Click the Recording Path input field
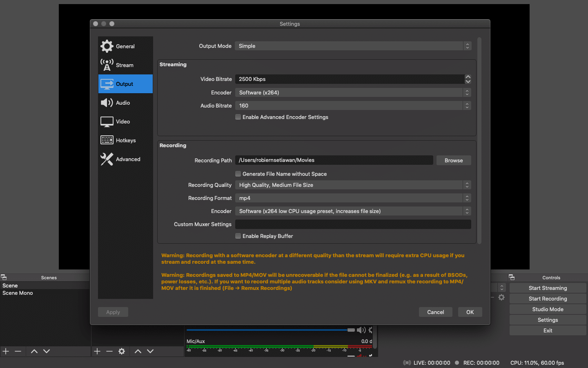Screen dimensions: 588x368 334,160
